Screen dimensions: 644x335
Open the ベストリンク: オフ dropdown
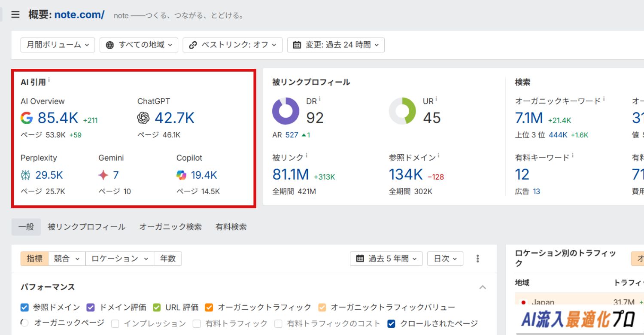[x=233, y=45]
